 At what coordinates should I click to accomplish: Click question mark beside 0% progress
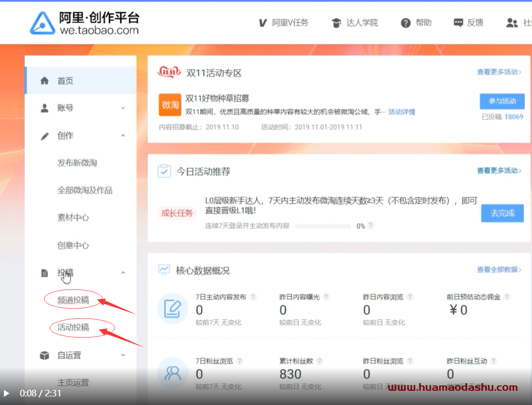point(370,226)
